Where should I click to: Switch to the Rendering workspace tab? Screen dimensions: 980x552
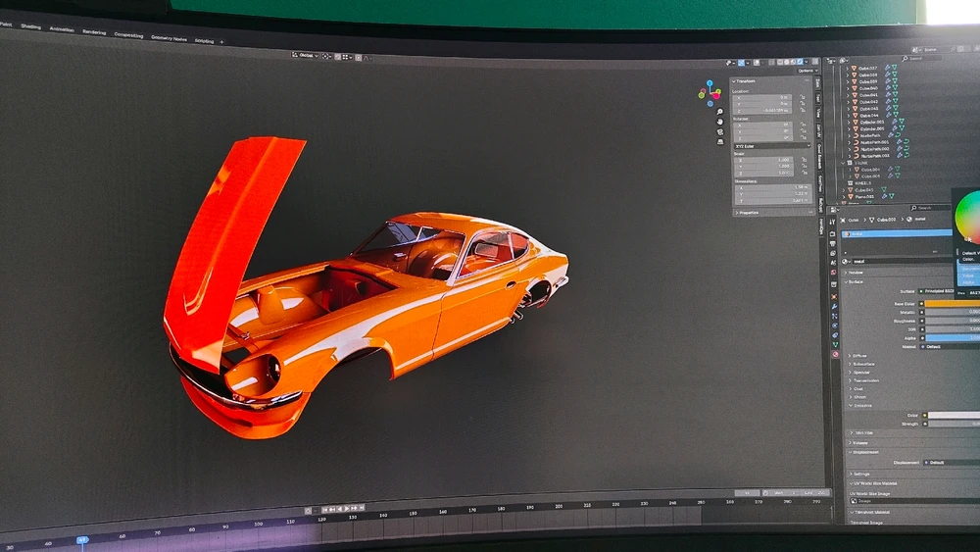(x=94, y=31)
